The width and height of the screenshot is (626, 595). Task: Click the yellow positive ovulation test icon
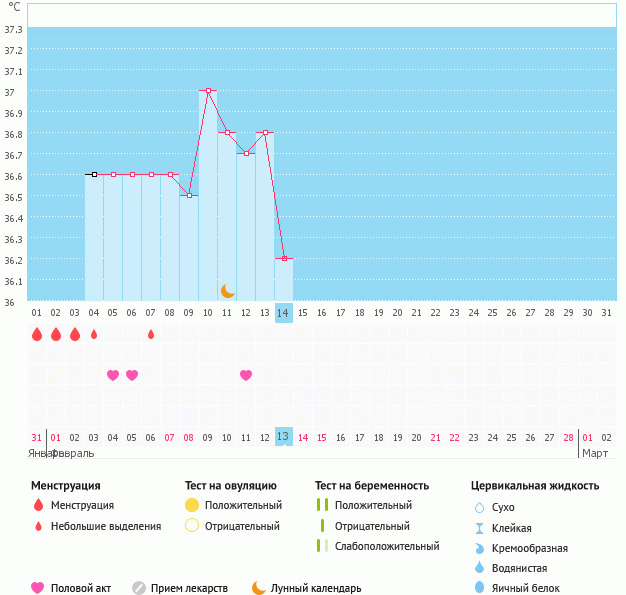click(x=192, y=505)
